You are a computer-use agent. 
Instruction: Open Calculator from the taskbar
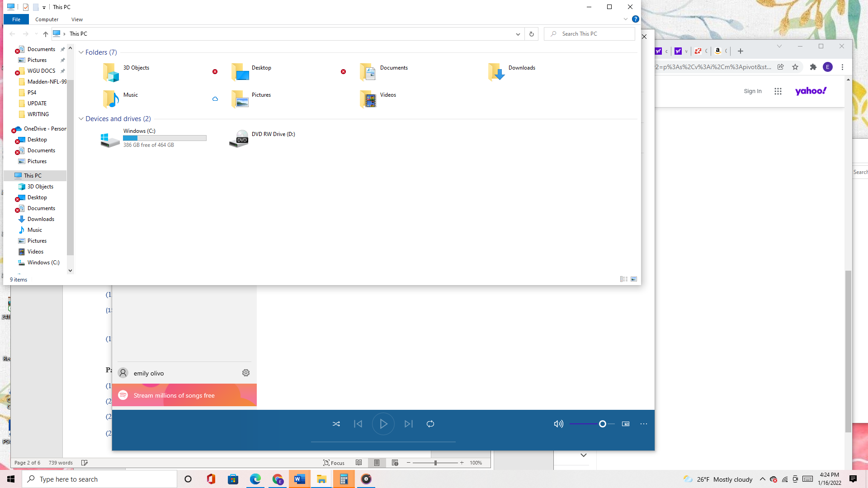(344, 479)
